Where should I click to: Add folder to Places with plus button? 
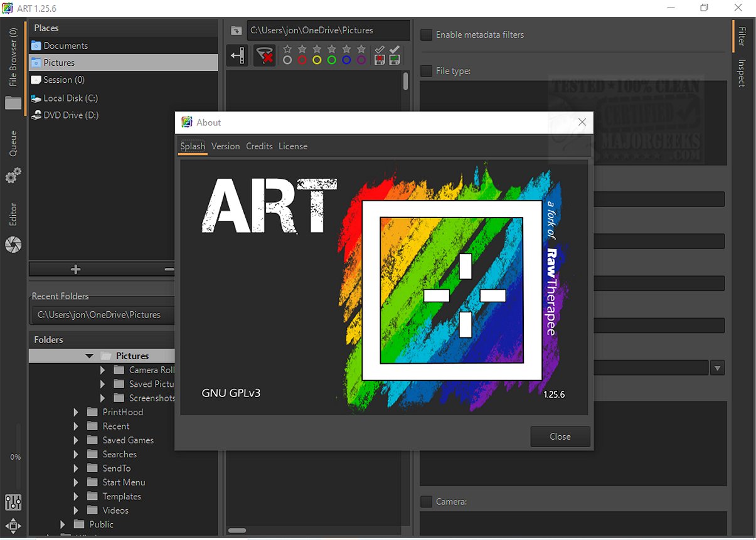[76, 269]
